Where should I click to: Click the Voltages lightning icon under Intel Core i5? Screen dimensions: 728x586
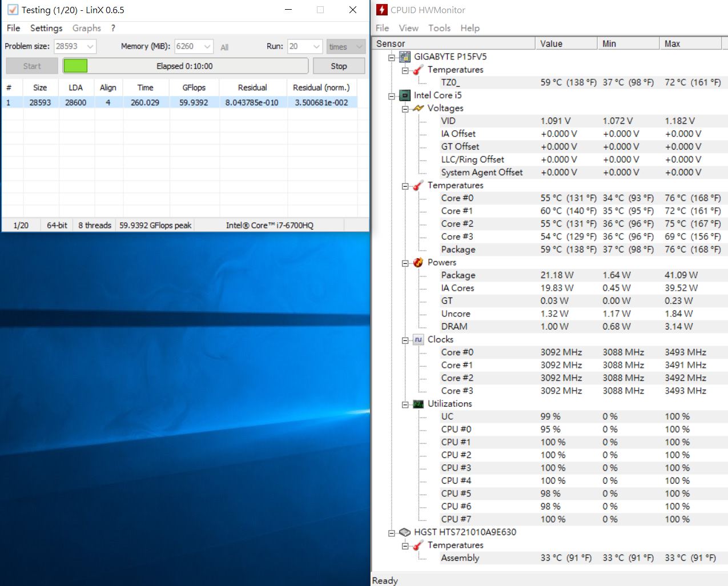click(419, 108)
